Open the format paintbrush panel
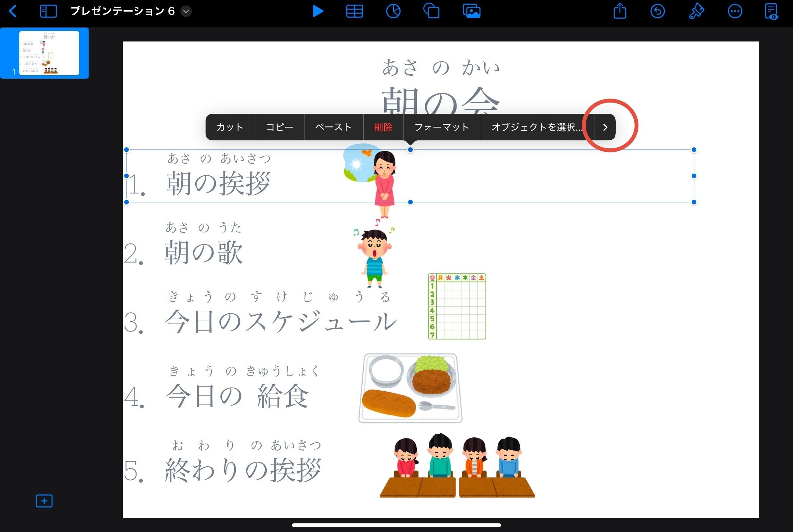The height and width of the screenshot is (532, 793). point(696,11)
